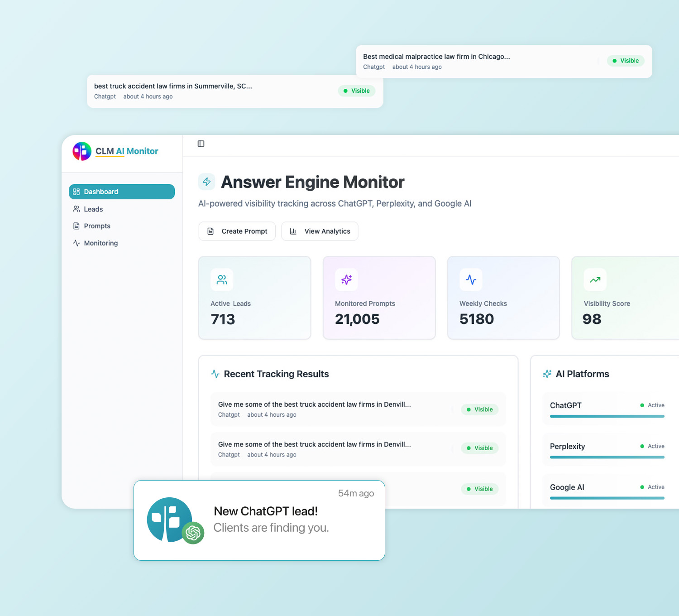This screenshot has height=616, width=679.
Task: Go to the Prompts page
Action: (x=122, y=226)
